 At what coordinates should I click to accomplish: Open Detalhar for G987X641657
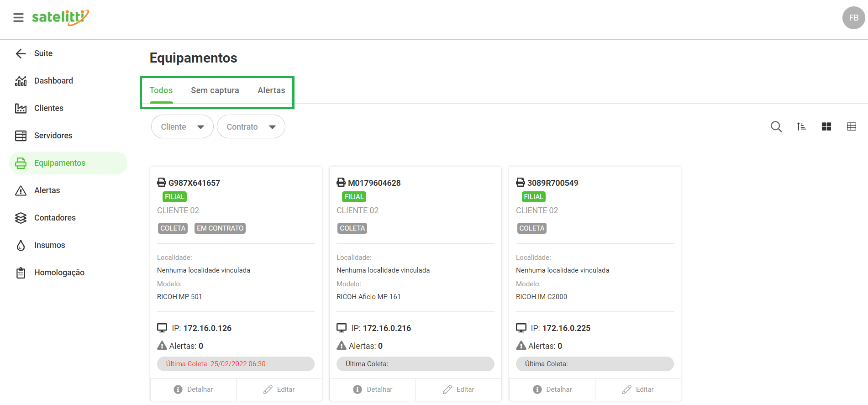pos(193,389)
